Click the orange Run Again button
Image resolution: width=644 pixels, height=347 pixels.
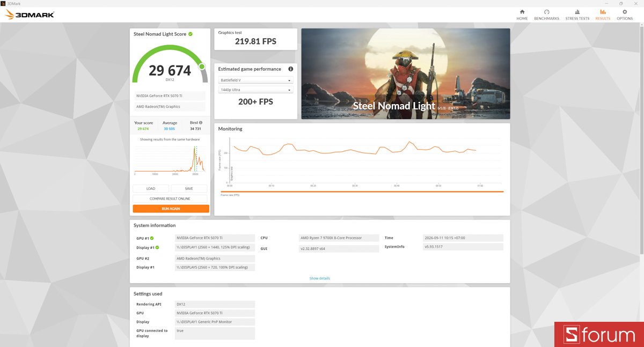(x=171, y=209)
